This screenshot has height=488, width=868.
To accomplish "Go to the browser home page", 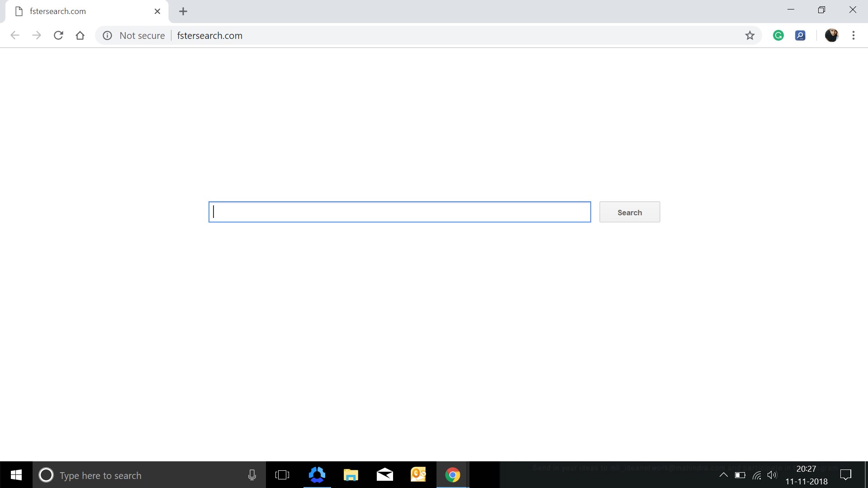I will pyautogui.click(x=80, y=35).
